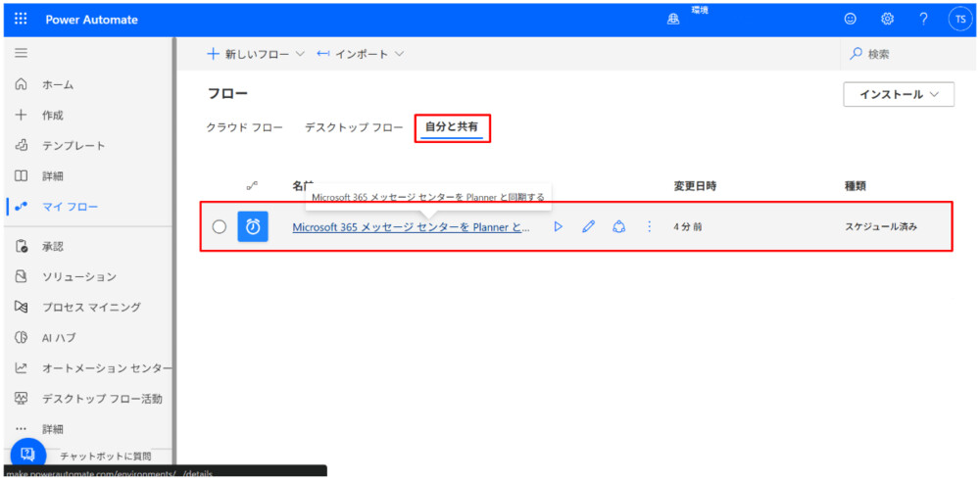Click the 4 分 前 modified time

tap(688, 227)
